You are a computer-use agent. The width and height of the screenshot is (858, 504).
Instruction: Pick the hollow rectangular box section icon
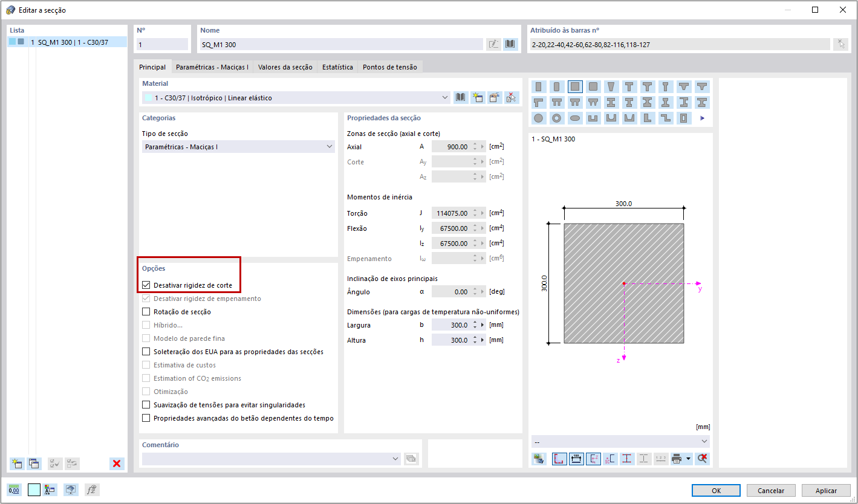(684, 118)
